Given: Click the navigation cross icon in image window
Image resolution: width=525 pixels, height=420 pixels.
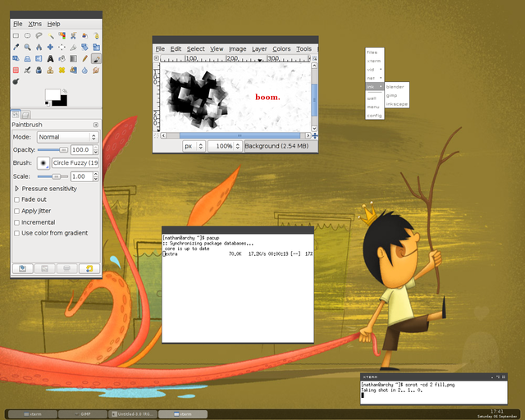Looking at the screenshot, I should pyautogui.click(x=316, y=135).
